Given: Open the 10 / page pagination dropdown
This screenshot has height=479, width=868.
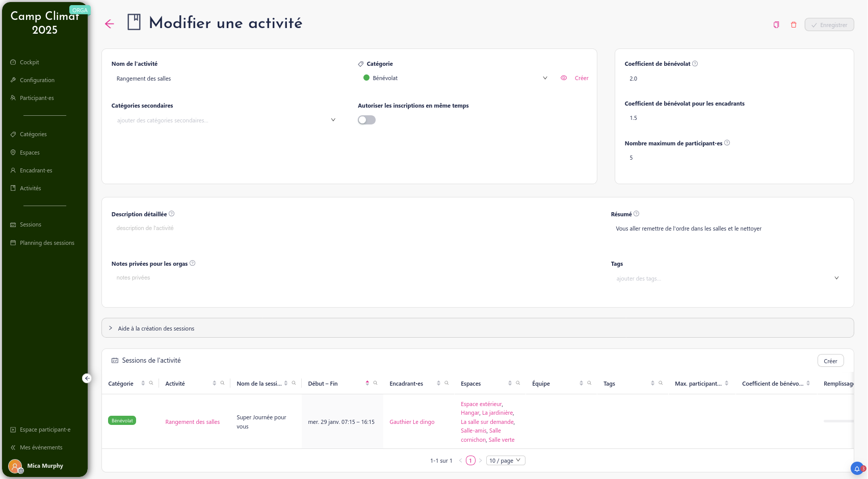Looking at the screenshot, I should [505, 461].
